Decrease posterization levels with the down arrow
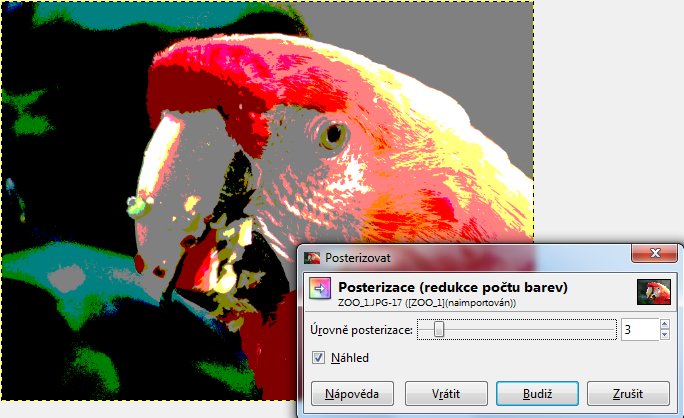Screen dimensions: 684x418 [665, 335]
